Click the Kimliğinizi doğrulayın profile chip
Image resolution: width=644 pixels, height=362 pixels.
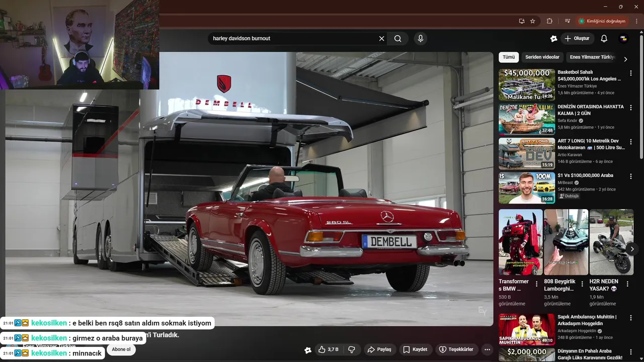coord(602,21)
